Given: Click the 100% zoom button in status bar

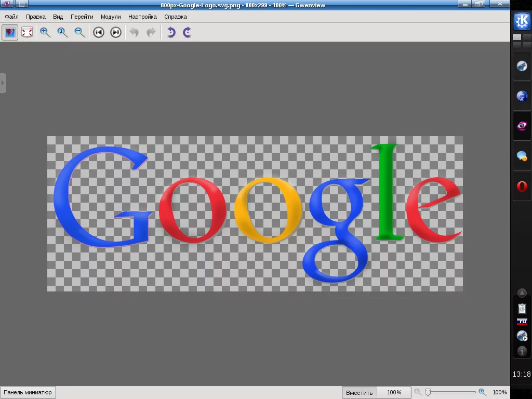Looking at the screenshot, I should click(x=394, y=393).
